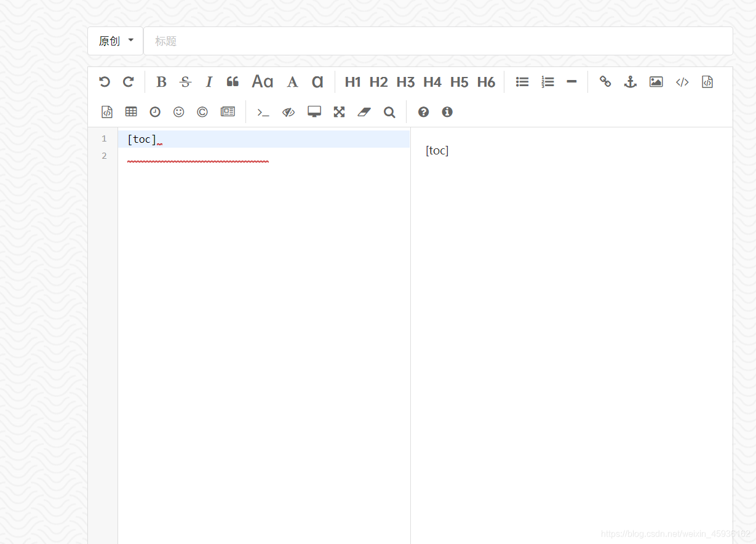The height and width of the screenshot is (544, 756).
Task: Toggle live preview with the eye-slash icon
Action: pos(288,112)
